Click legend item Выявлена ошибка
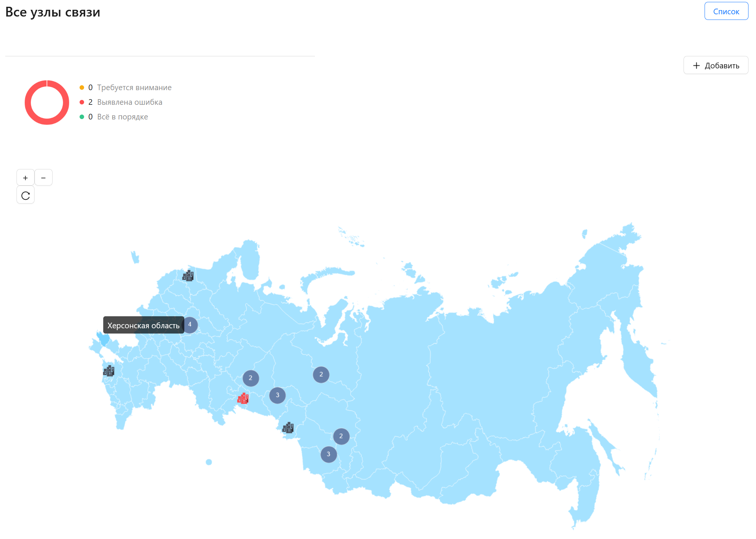756x539 pixels. point(130,102)
